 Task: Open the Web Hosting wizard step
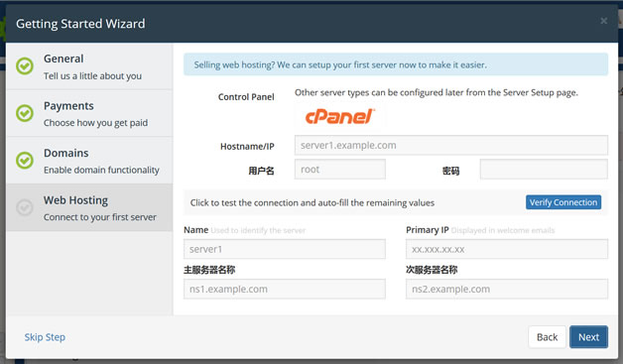click(x=89, y=207)
